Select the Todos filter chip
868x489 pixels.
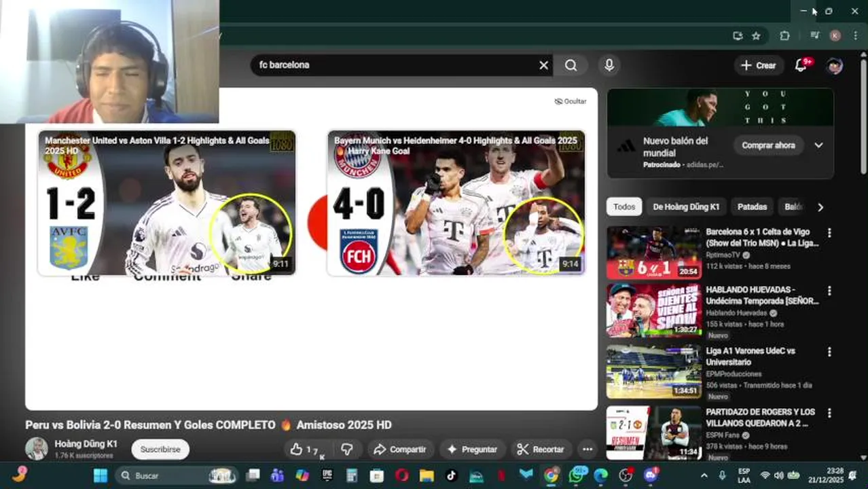click(624, 207)
